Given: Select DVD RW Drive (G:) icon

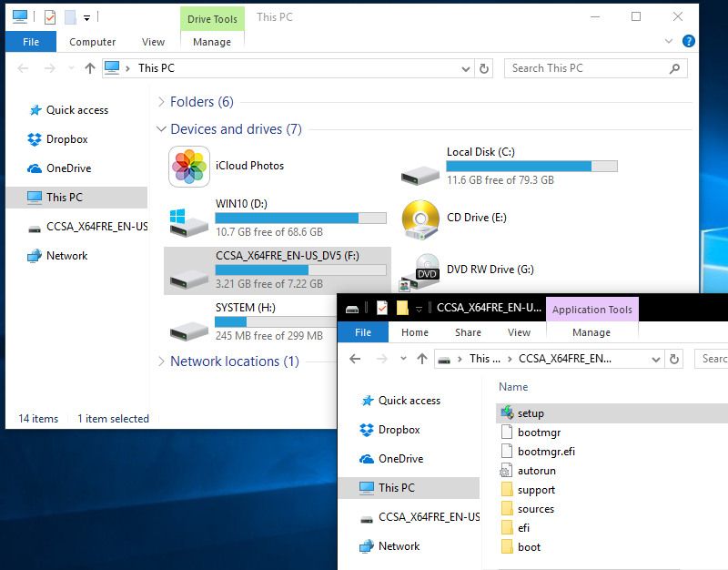Looking at the screenshot, I should 420,272.
